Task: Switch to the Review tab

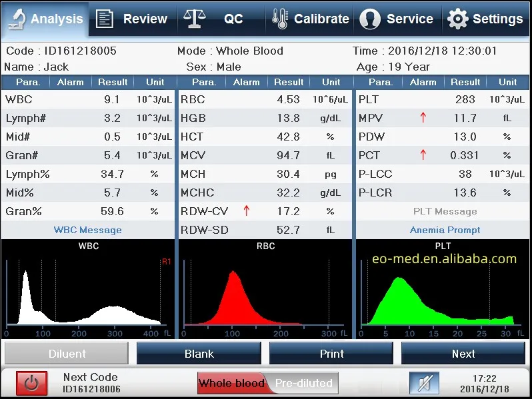Action: click(133, 19)
